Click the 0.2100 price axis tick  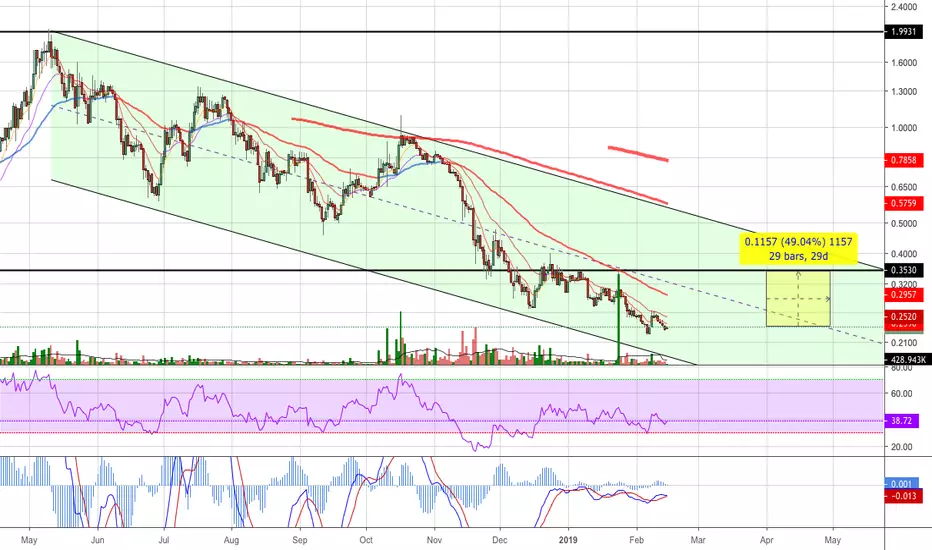(903, 343)
